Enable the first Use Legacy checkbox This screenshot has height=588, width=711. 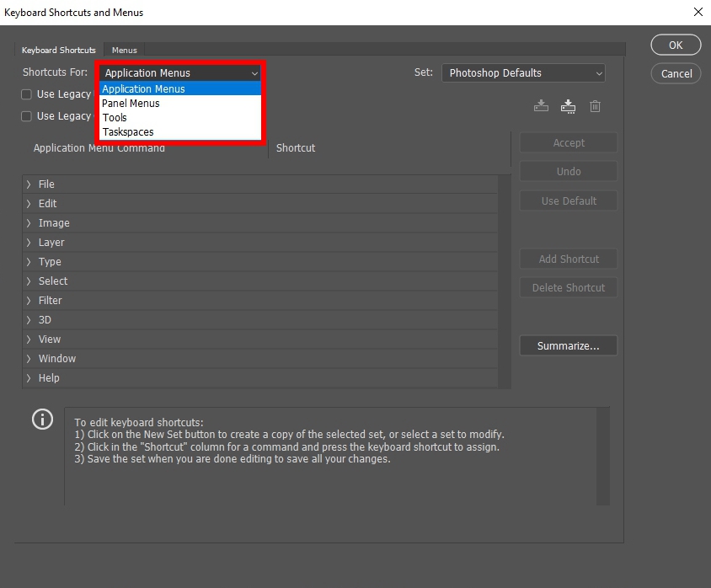coord(26,94)
